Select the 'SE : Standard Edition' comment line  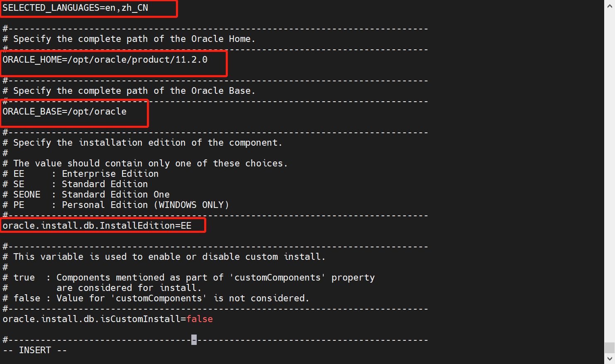pos(75,184)
